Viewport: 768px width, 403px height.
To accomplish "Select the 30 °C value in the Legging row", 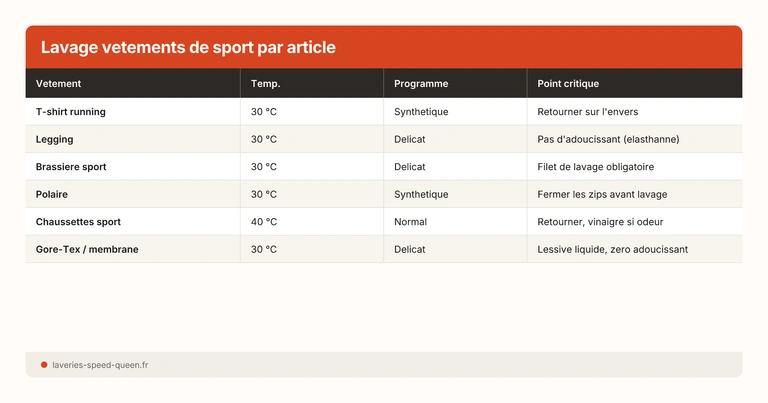I will 264,139.
